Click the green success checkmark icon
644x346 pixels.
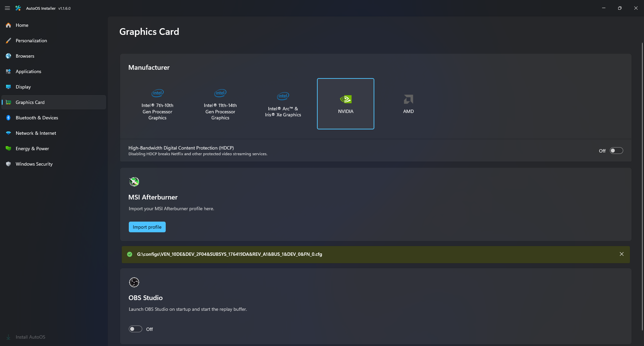[130, 254]
